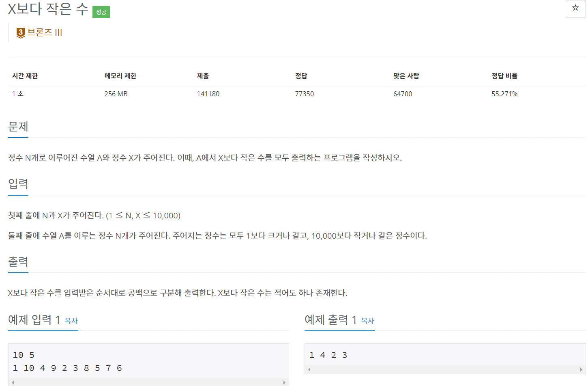Click right scroll arrow of example output box

581,369
